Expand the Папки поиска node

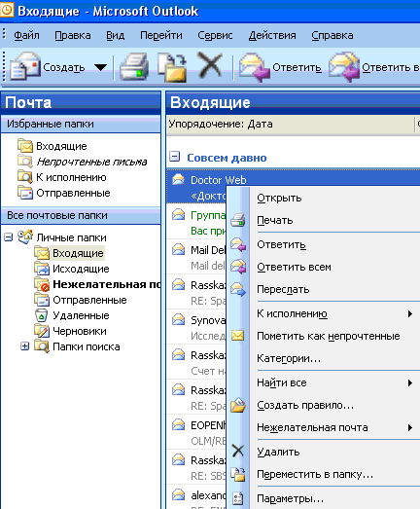coord(24,346)
